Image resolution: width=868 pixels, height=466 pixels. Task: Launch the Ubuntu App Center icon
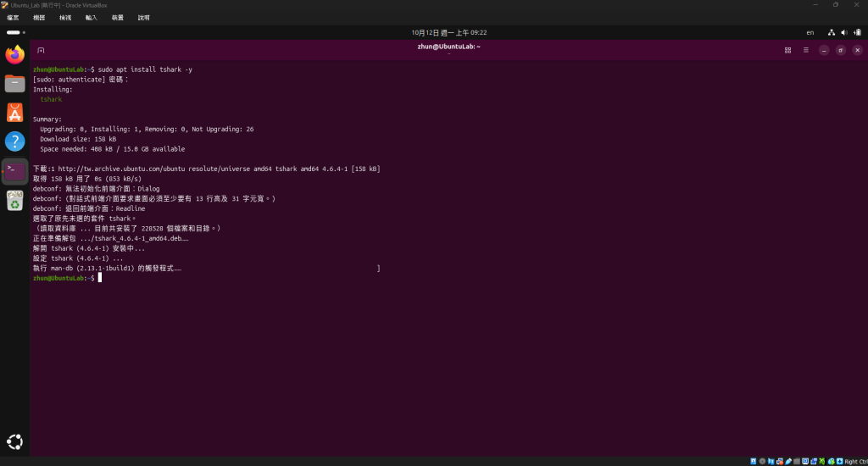point(15,113)
